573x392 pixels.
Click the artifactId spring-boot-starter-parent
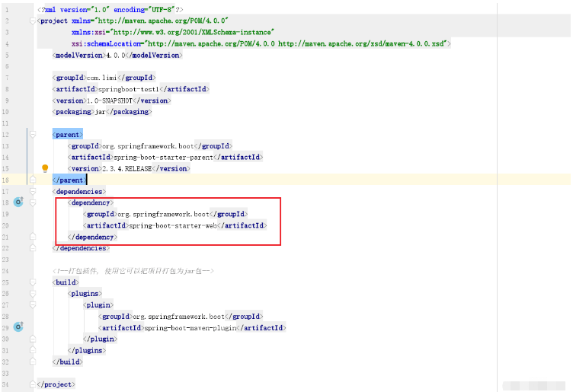pyautogui.click(x=163, y=158)
